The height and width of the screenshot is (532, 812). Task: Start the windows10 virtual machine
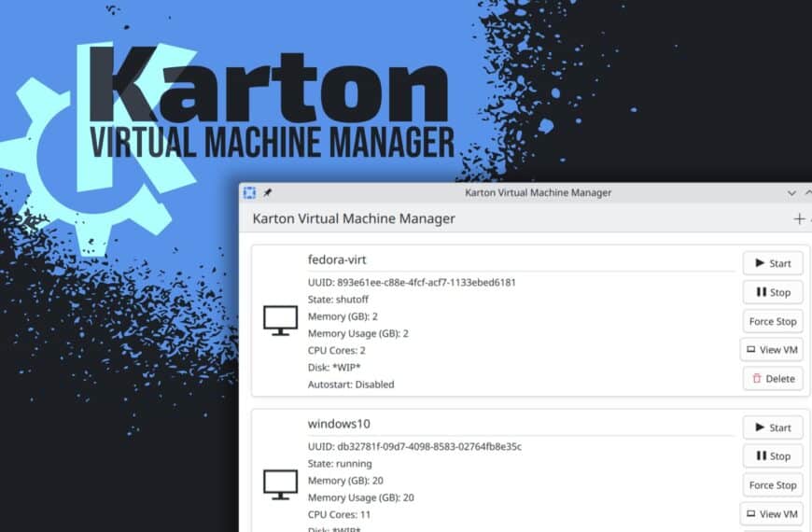pos(773,427)
